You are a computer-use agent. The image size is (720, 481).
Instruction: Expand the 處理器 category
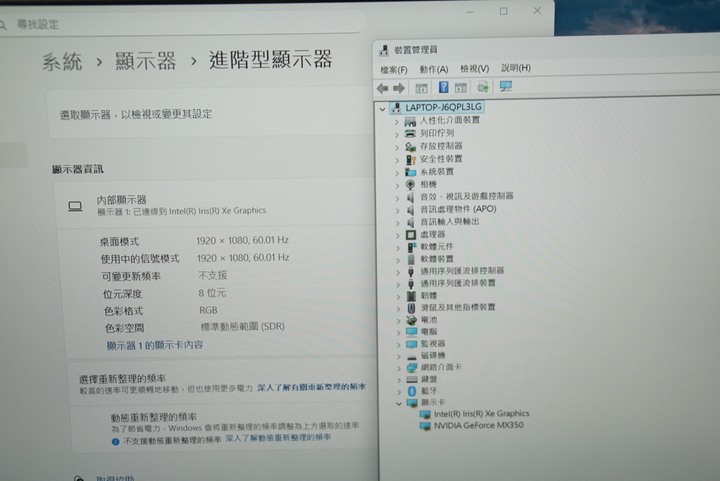pos(398,235)
